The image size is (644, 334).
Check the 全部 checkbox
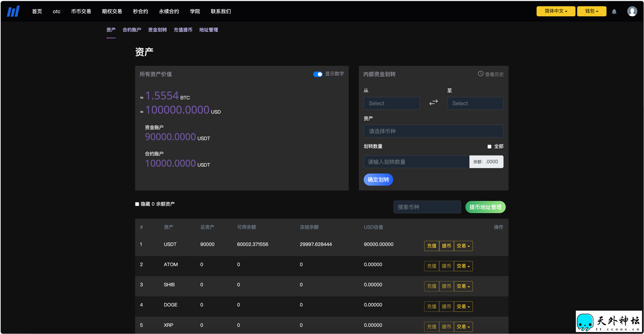(489, 146)
